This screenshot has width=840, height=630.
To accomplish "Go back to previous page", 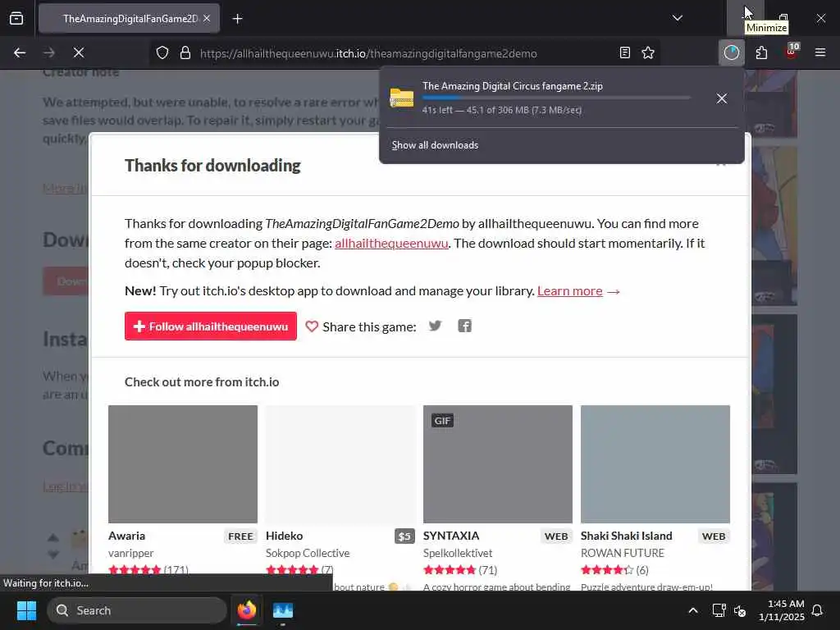I will click(x=20, y=52).
